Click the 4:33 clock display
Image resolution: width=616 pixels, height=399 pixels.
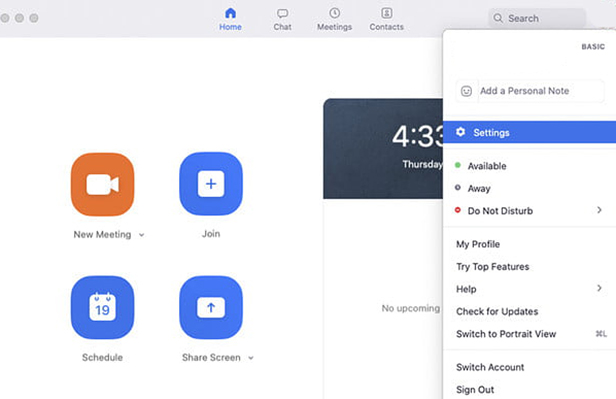pos(418,137)
